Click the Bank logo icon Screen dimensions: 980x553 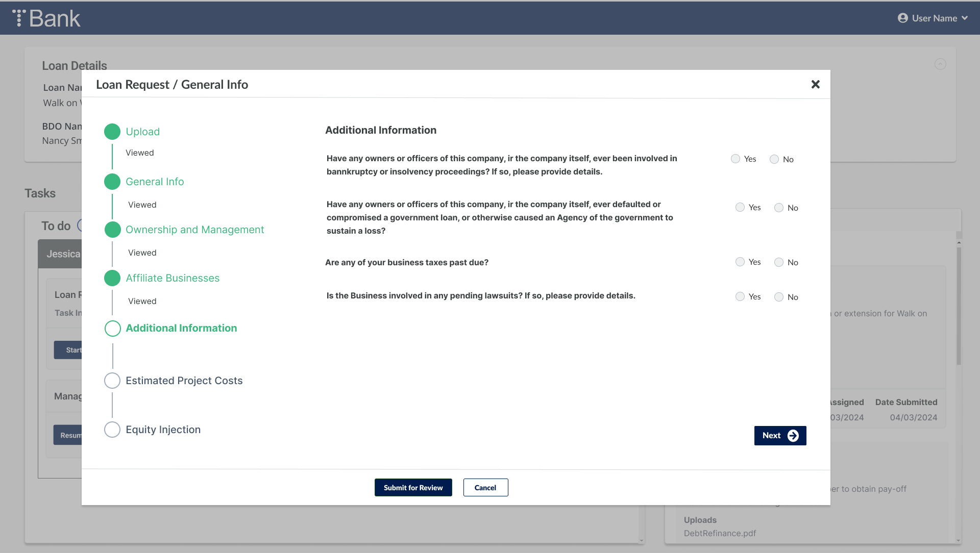pyautogui.click(x=19, y=18)
